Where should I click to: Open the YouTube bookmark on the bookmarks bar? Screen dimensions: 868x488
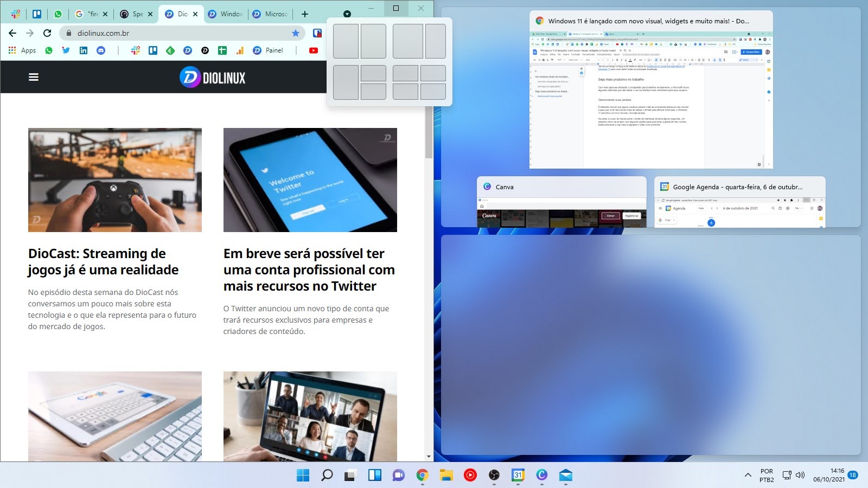click(x=314, y=50)
